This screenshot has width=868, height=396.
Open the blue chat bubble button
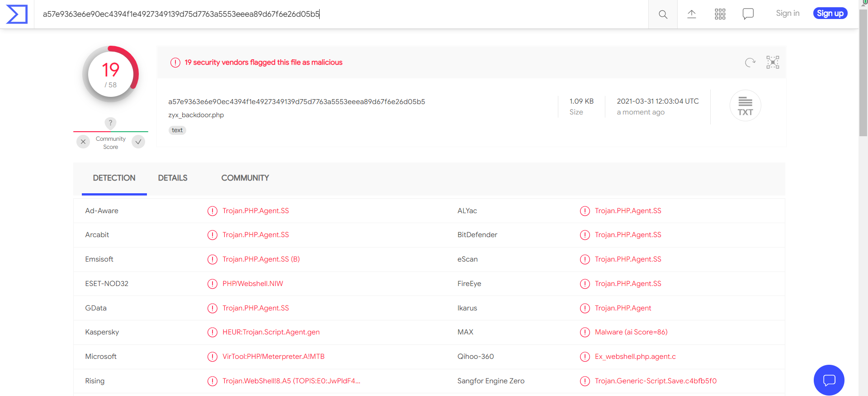click(x=829, y=380)
